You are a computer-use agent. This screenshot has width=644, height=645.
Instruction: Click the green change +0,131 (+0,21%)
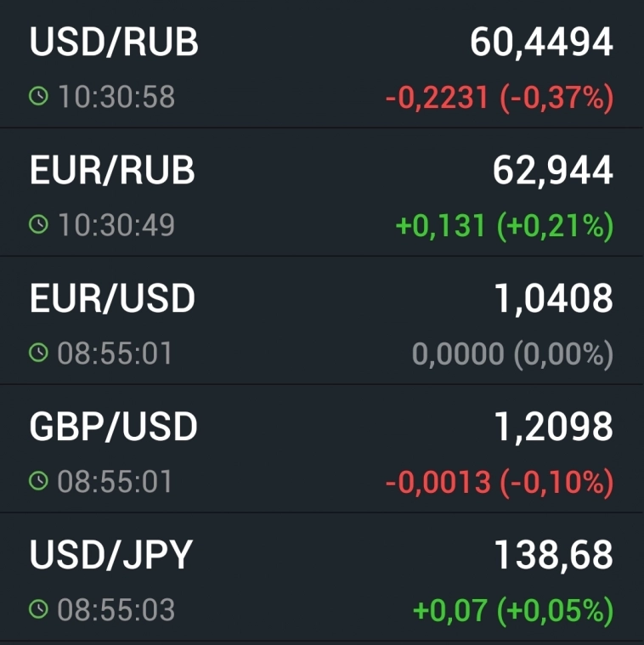pos(504,227)
